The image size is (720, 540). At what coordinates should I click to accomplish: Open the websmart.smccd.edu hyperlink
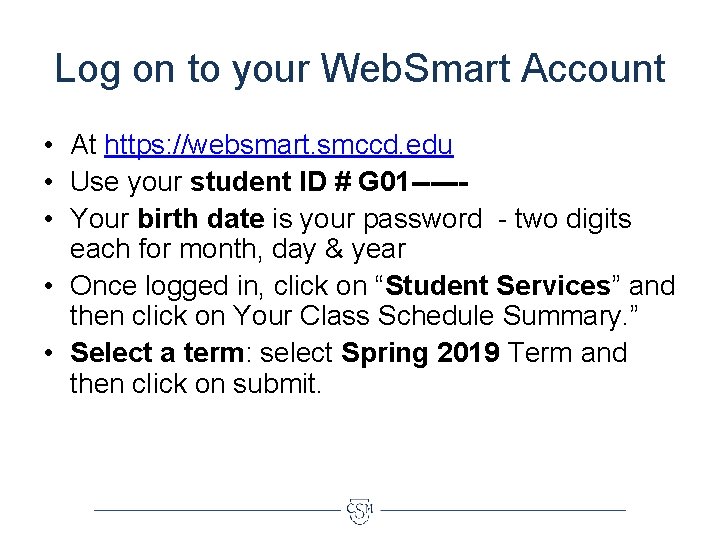coord(278,145)
